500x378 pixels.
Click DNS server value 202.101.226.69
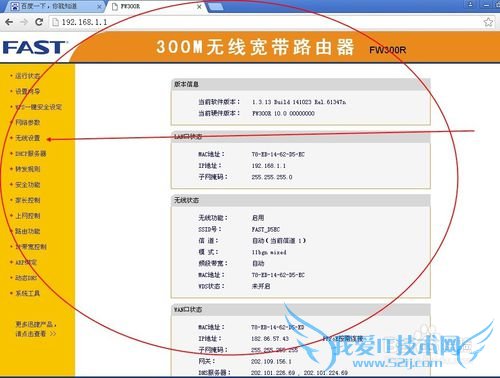click(x=273, y=373)
